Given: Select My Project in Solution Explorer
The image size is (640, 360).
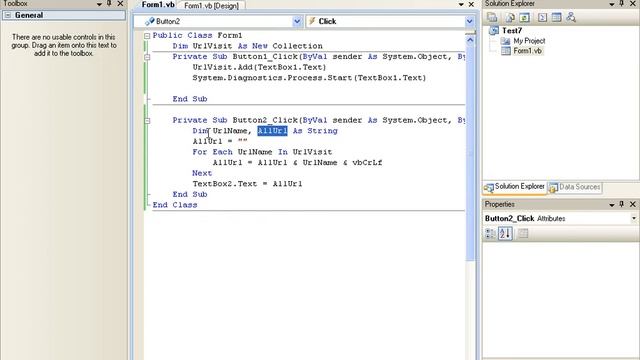Looking at the screenshot, I should 529,41.
